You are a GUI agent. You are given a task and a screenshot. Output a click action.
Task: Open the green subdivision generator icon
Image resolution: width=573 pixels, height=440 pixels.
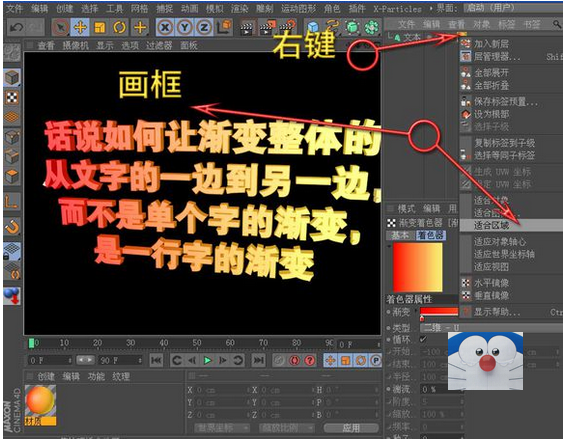click(353, 28)
